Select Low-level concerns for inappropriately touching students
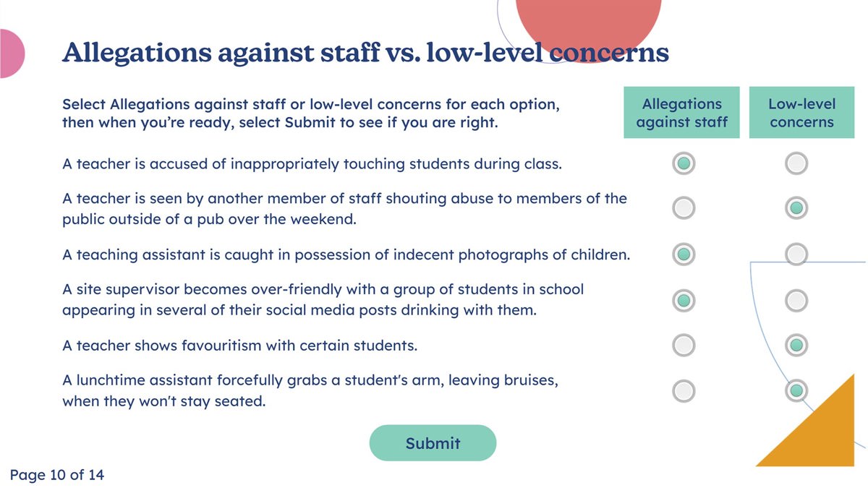868x488 pixels. 796,163
